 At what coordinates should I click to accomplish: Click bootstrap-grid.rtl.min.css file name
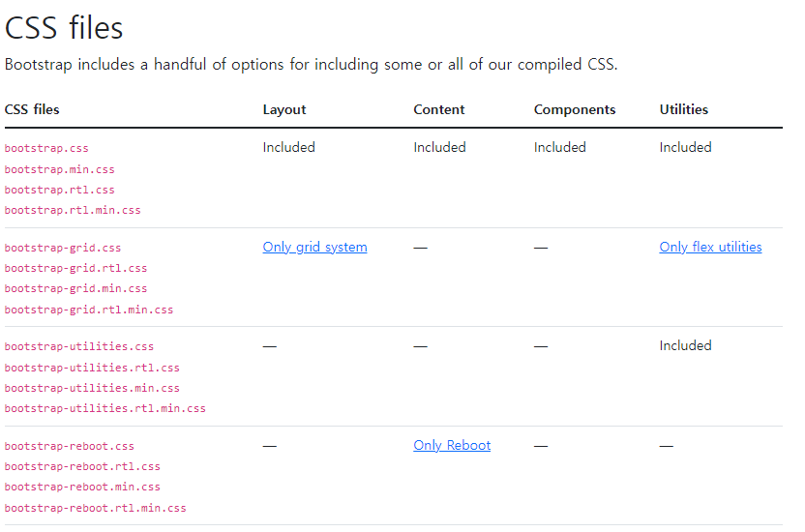(x=89, y=310)
